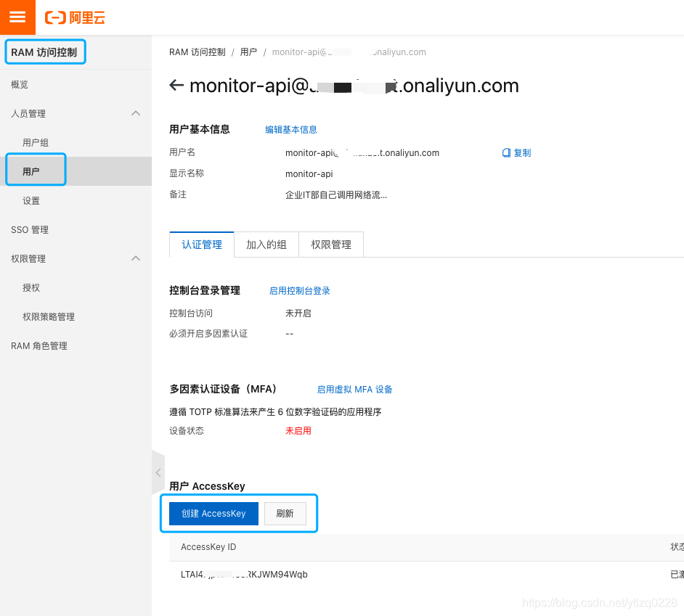Screen dimensions: 684x616
Task: Click the 用户 AccessKey heading
Action: (207, 486)
